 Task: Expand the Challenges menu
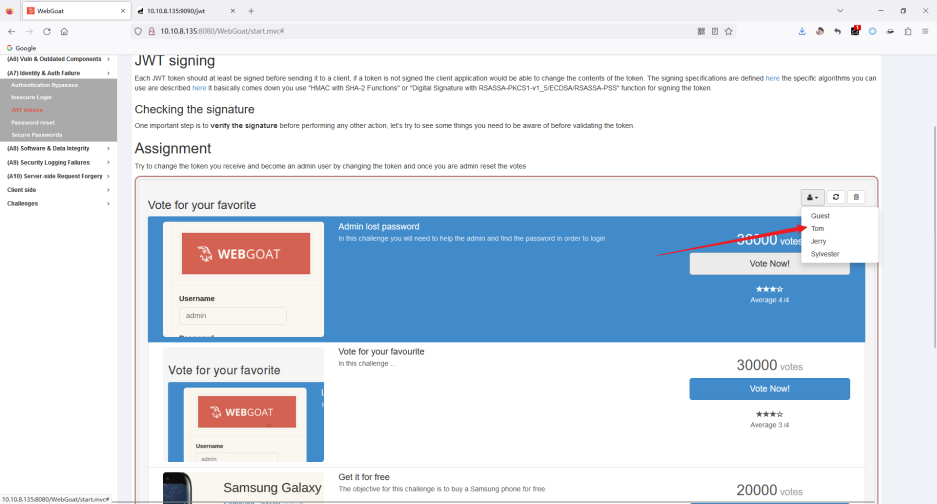[58, 204]
